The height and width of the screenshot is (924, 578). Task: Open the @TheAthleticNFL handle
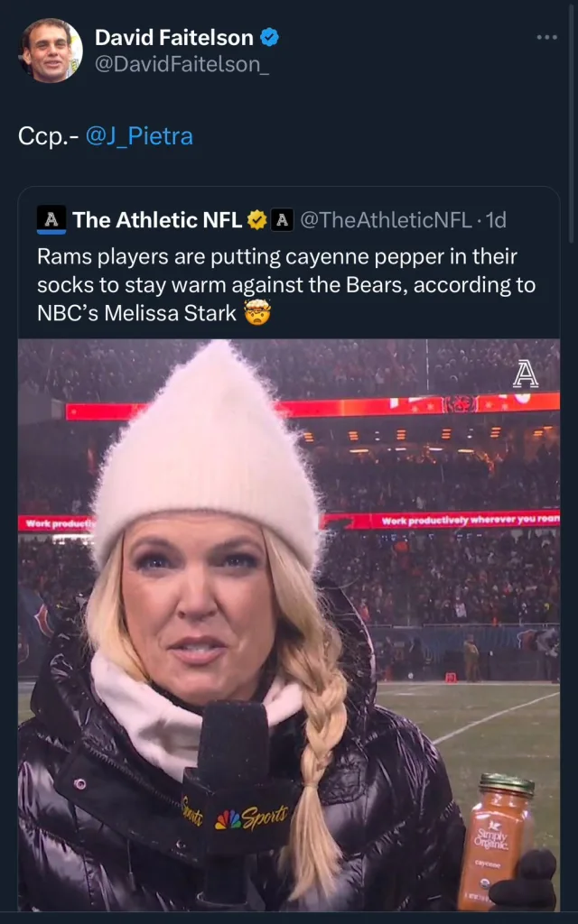[386, 219]
